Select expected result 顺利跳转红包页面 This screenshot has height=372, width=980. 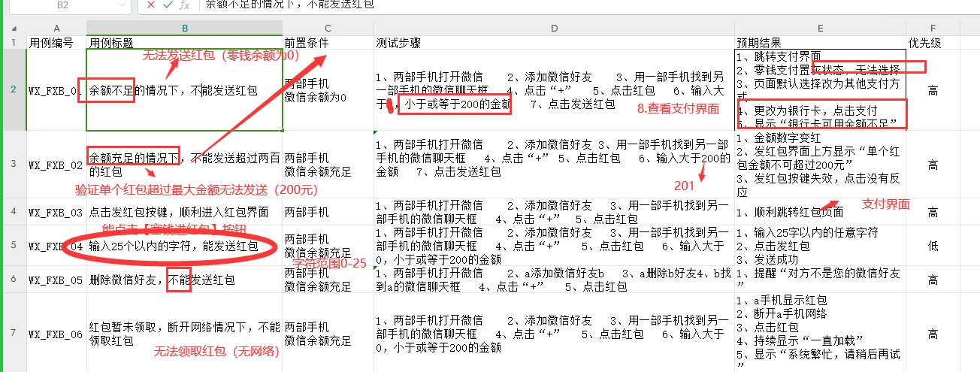point(820,212)
